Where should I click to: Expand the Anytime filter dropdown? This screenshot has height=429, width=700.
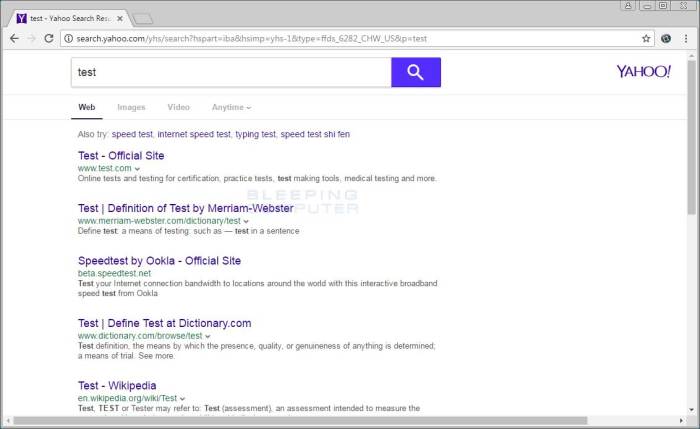(231, 107)
